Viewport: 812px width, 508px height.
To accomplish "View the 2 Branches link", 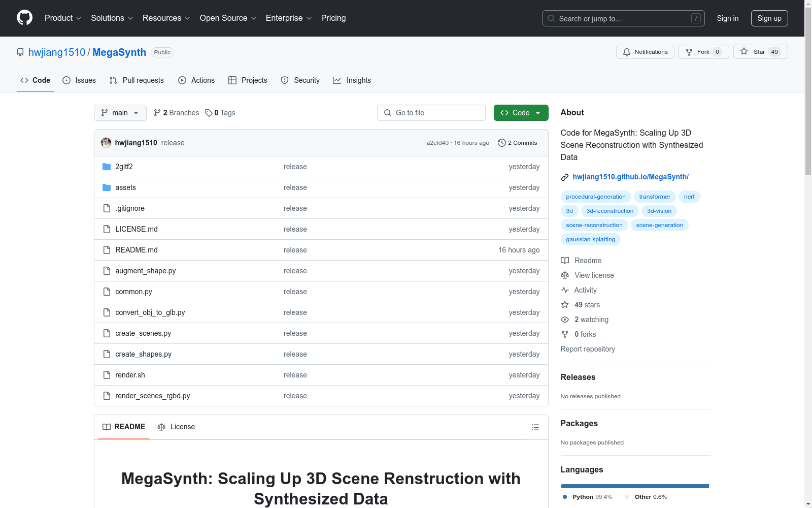I will pos(177,113).
